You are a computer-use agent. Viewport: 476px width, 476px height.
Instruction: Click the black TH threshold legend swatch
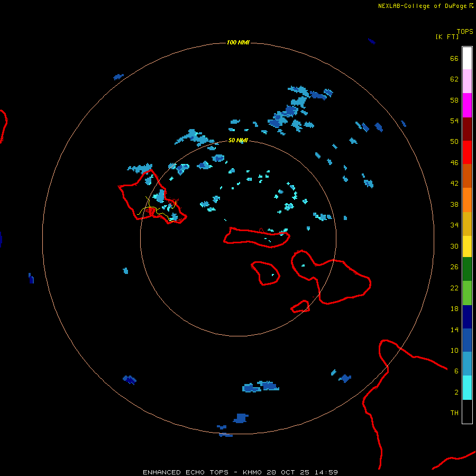pyautogui.click(x=467, y=411)
